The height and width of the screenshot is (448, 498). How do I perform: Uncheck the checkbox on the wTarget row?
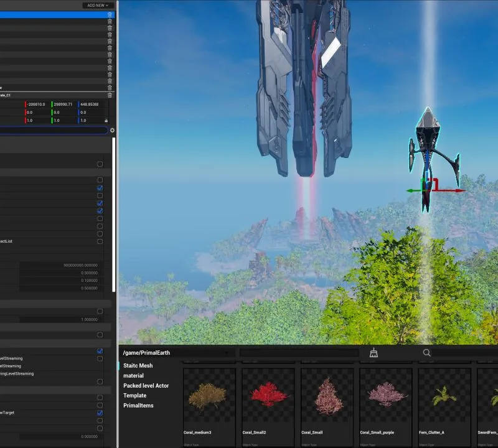(x=100, y=413)
